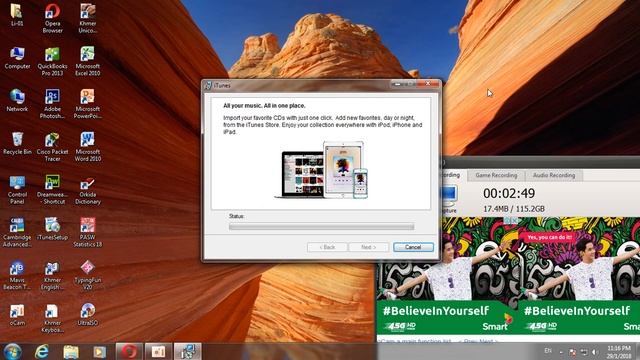Open the Mavis Beacon desktop shortcut
The width and height of the screenshot is (640, 360).
[17, 276]
